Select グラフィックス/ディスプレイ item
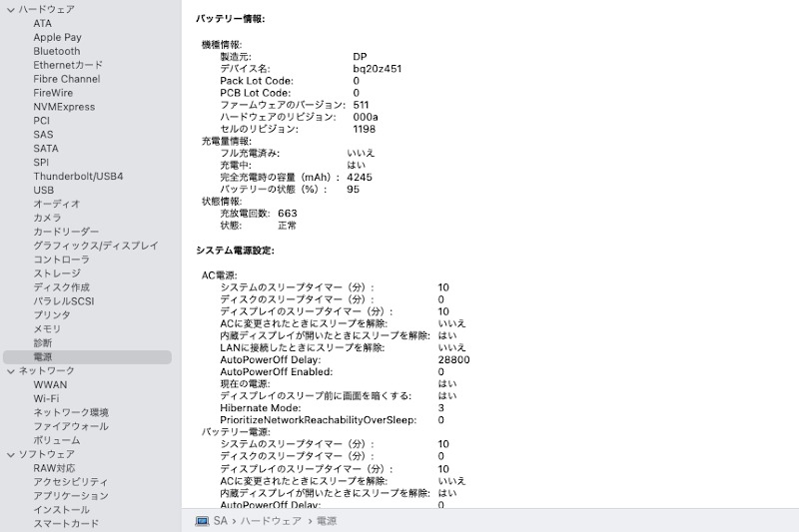799x532 pixels. [95, 246]
